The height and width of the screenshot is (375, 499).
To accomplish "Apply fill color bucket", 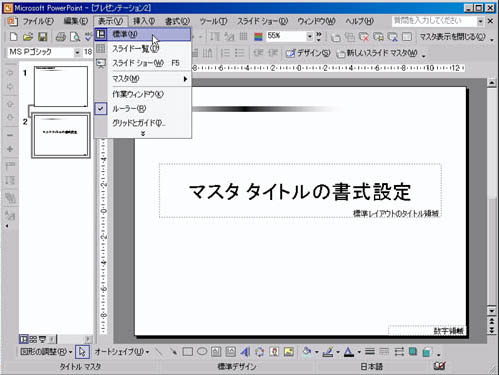I will click(x=307, y=351).
